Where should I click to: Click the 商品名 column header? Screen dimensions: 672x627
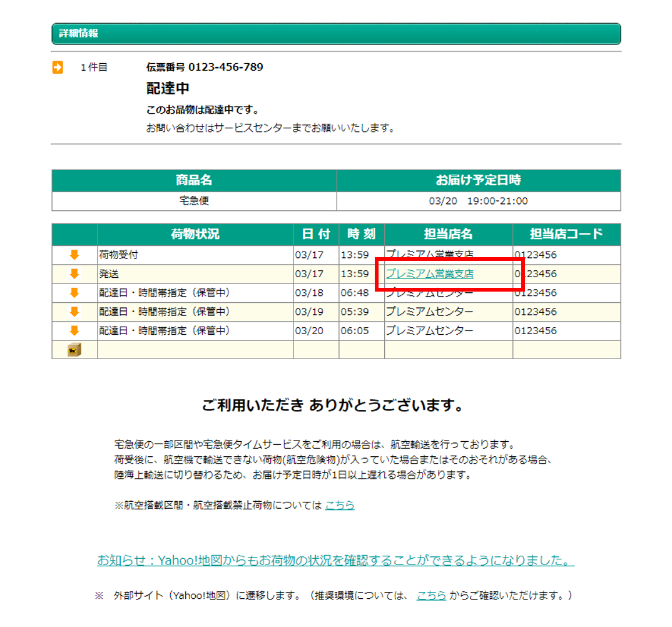194,181
